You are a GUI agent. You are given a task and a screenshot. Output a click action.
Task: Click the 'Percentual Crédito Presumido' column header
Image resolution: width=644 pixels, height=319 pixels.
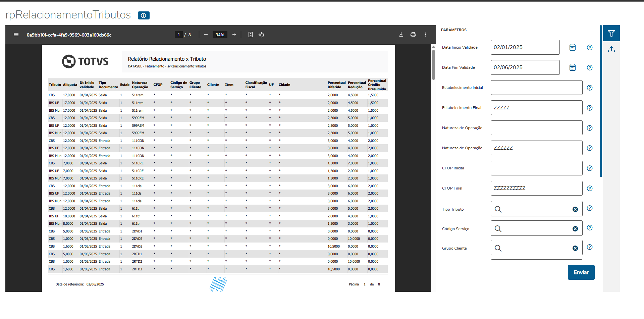[x=377, y=85]
